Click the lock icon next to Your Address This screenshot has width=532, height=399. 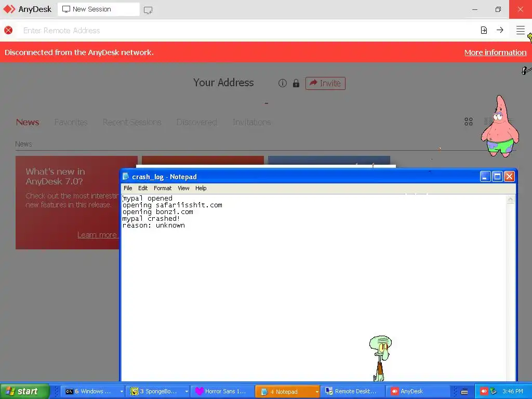pyautogui.click(x=296, y=83)
